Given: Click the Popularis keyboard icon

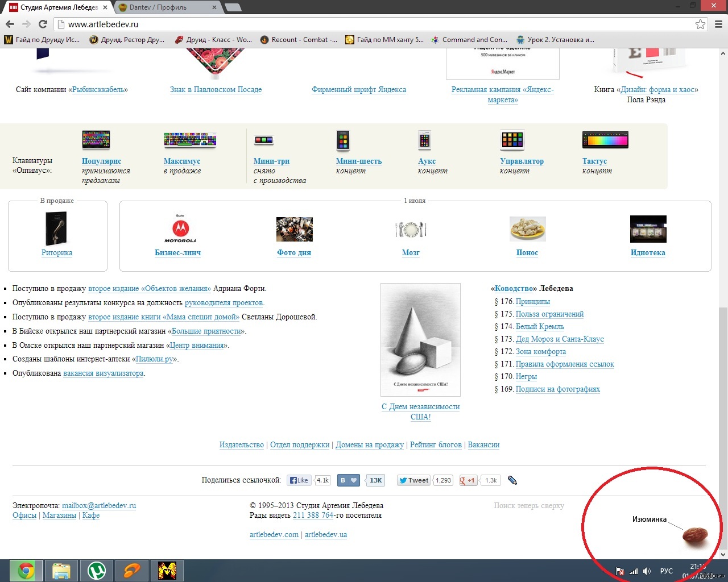Looking at the screenshot, I should (x=96, y=139).
